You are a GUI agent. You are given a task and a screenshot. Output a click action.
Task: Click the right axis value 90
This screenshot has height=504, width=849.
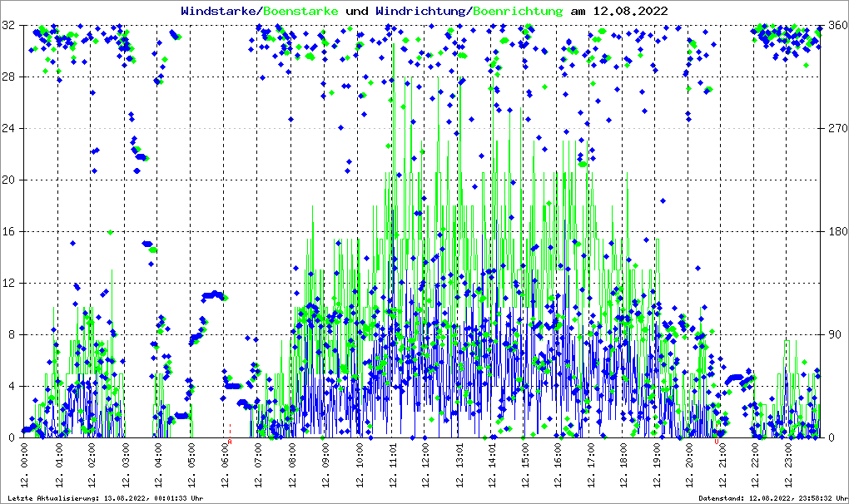tap(832, 335)
